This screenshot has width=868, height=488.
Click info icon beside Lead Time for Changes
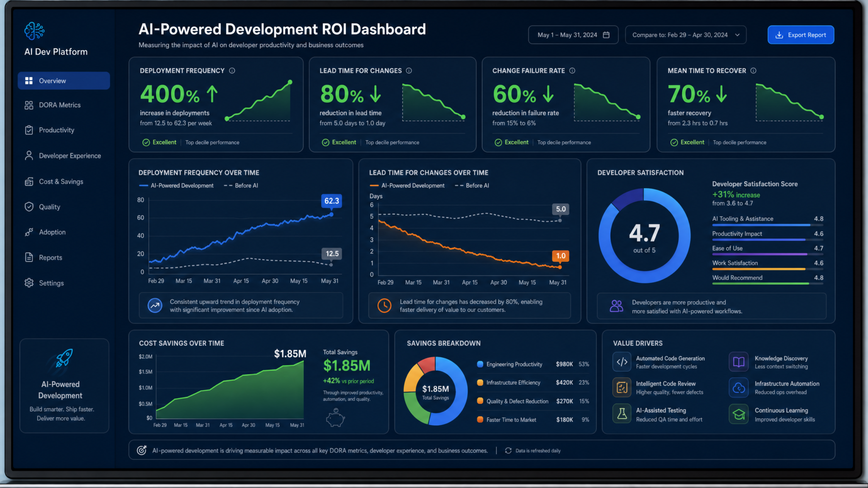click(409, 71)
